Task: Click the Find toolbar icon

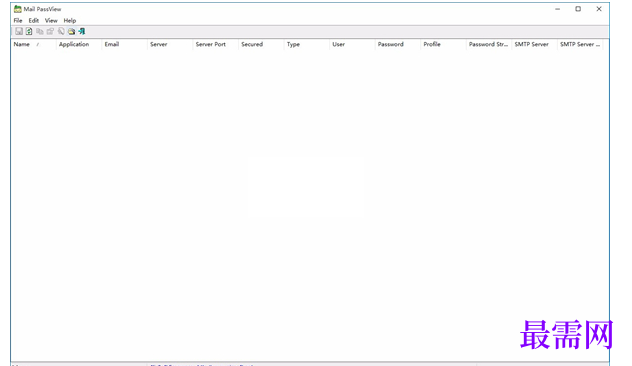Action: pyautogui.click(x=61, y=31)
